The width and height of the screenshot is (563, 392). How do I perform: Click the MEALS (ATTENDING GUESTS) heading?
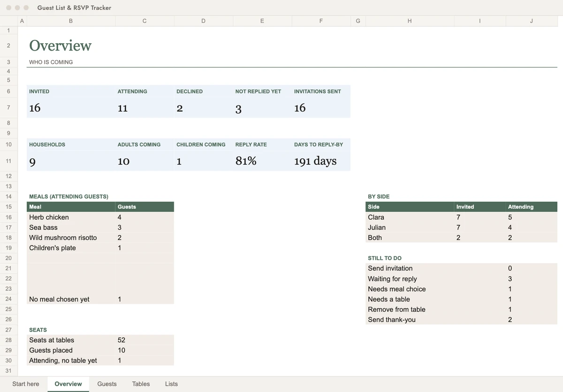[68, 196]
